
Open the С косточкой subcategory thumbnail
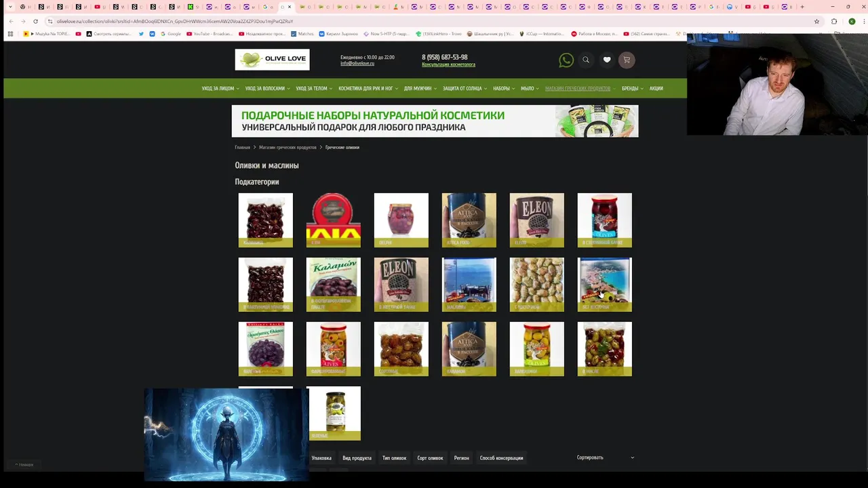tap(537, 285)
